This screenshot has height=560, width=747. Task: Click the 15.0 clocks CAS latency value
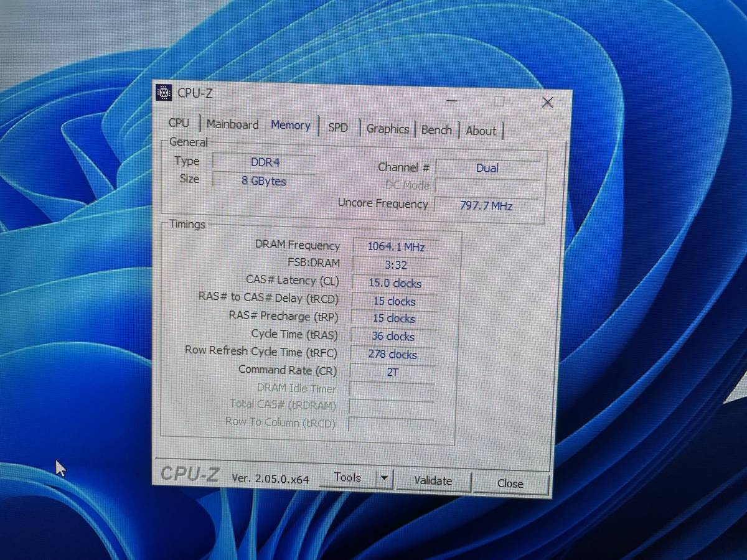395,283
